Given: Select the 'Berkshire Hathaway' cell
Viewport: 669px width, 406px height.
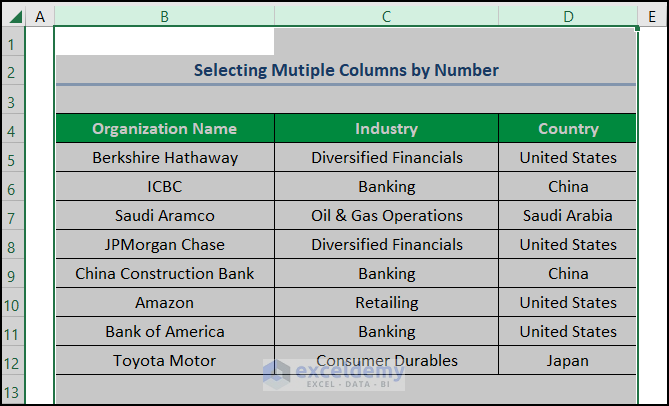Looking at the screenshot, I should pyautogui.click(x=164, y=158).
